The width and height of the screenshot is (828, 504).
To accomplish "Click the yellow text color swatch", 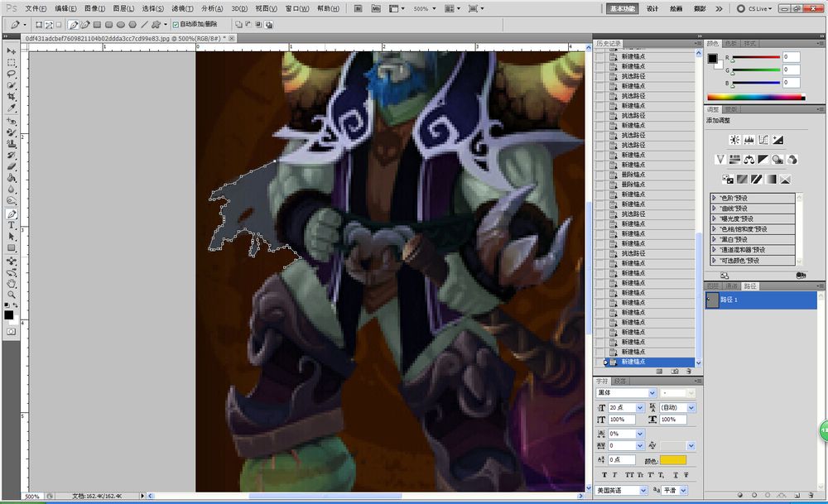I will click(672, 460).
